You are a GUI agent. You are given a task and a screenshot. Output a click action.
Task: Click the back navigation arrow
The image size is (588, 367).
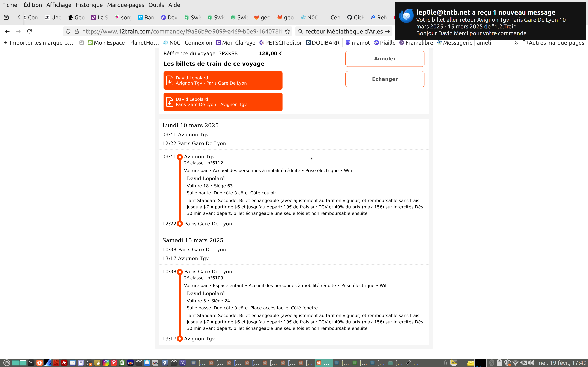click(7, 31)
